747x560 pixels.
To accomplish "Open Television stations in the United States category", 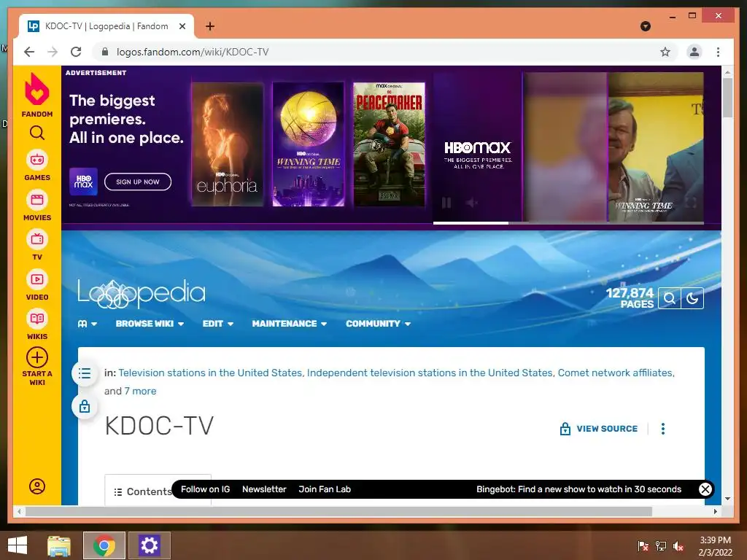I will (x=210, y=373).
